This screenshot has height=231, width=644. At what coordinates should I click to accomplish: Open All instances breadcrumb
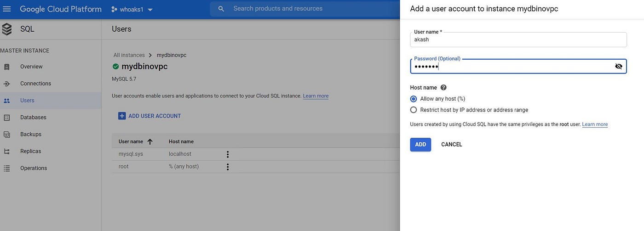pos(129,55)
